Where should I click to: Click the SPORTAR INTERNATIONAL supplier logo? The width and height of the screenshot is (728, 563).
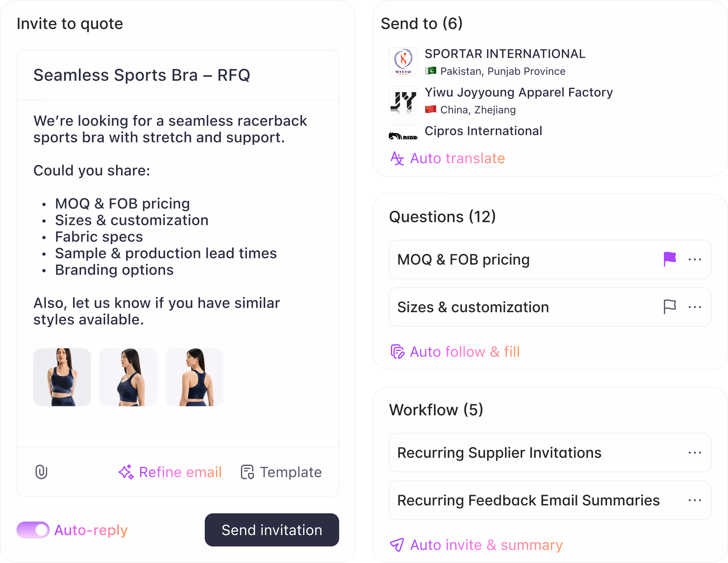[x=403, y=62]
